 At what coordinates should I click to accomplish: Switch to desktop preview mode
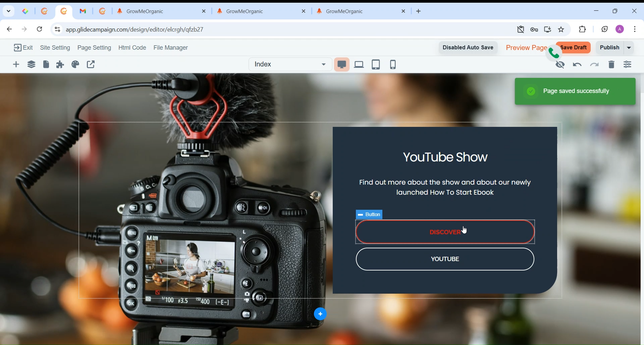pos(342,64)
